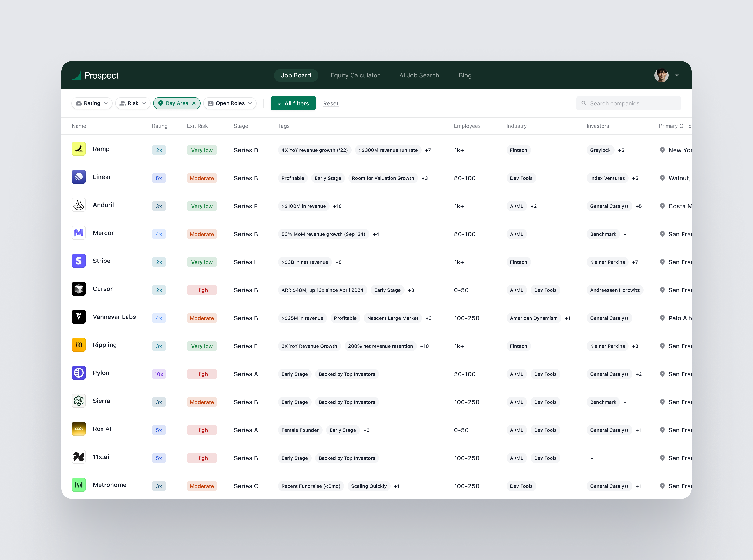Click the user avatar in the top bar

click(661, 75)
